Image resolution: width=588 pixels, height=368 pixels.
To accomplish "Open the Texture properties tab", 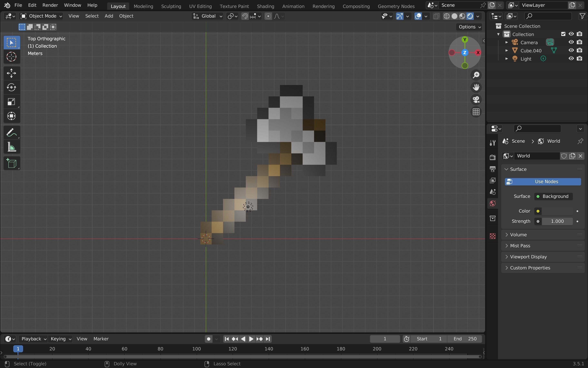I will [x=492, y=236].
